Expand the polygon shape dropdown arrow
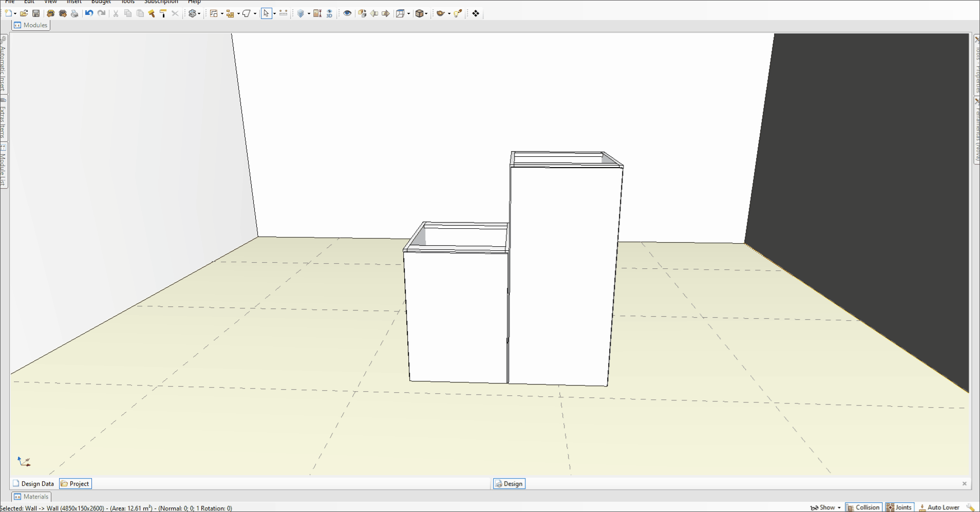The image size is (980, 512). click(255, 14)
